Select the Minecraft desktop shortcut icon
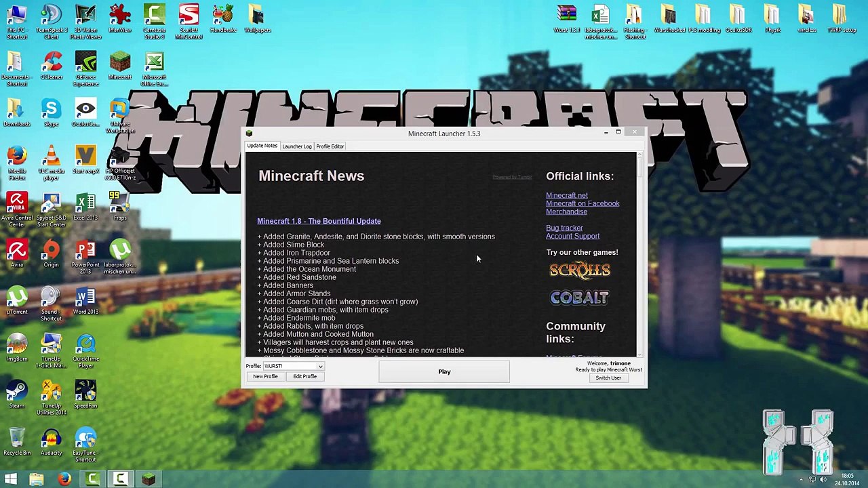The width and height of the screenshot is (868, 488). (x=120, y=66)
